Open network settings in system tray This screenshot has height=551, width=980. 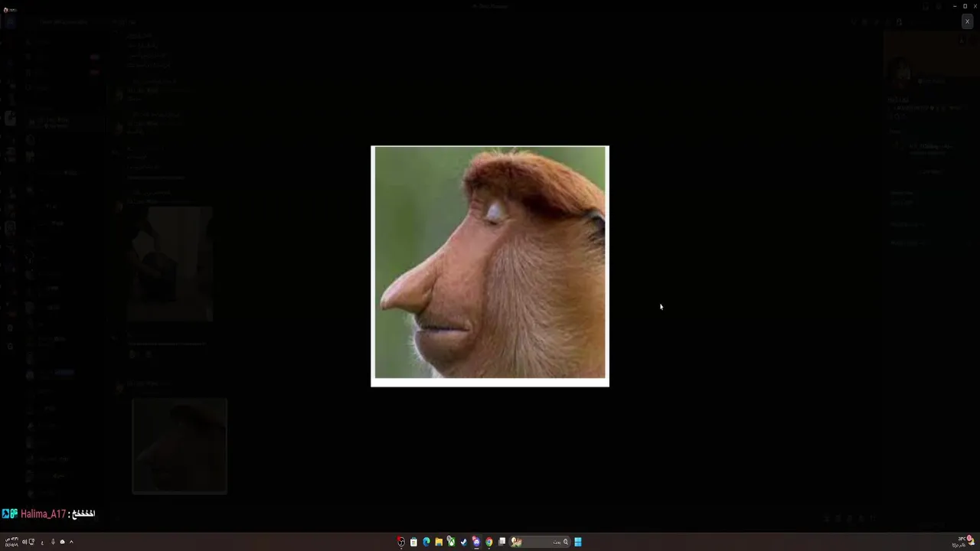point(31,542)
